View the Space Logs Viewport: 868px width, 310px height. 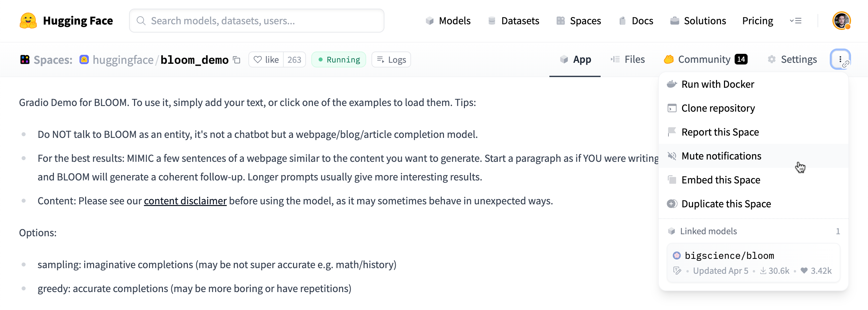tap(391, 60)
